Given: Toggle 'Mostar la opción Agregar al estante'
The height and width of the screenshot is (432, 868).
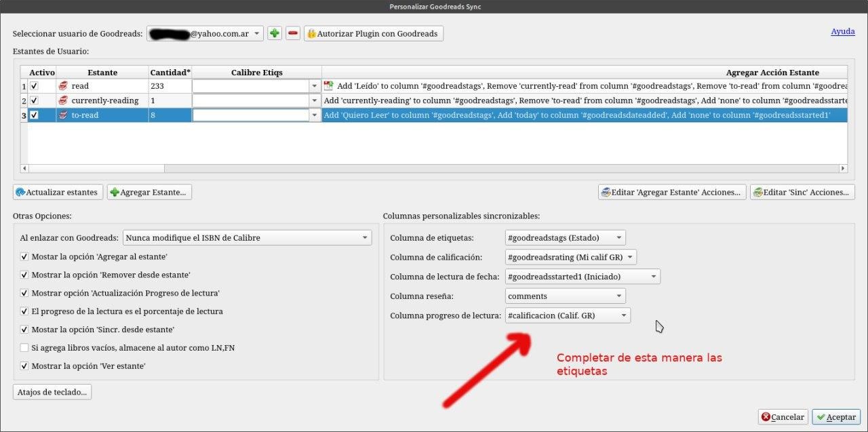Looking at the screenshot, I should [24, 256].
